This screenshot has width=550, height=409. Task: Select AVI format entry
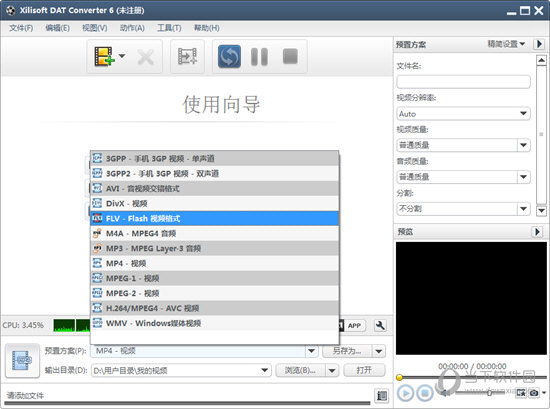pos(215,188)
